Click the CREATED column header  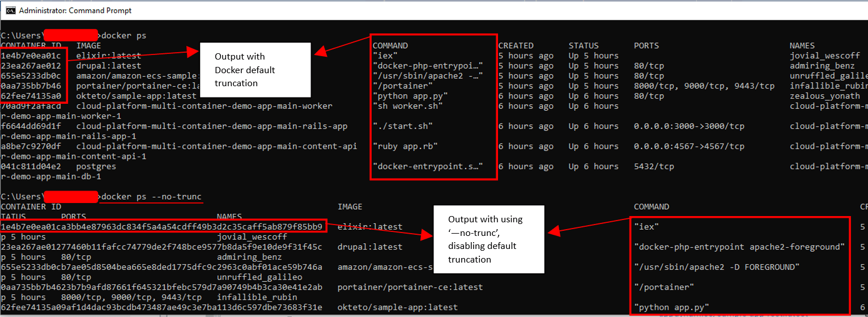pyautogui.click(x=516, y=45)
